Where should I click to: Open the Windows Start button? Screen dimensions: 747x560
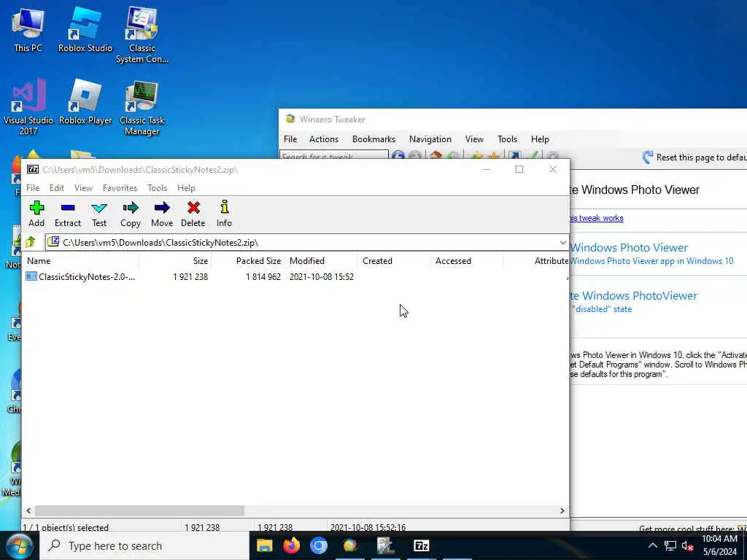click(x=18, y=545)
